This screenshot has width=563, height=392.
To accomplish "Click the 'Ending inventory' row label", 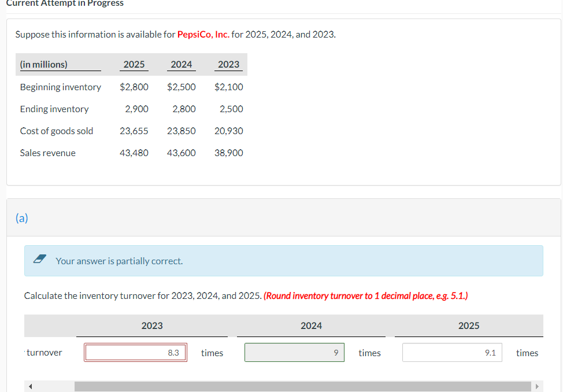I will coord(54,109).
